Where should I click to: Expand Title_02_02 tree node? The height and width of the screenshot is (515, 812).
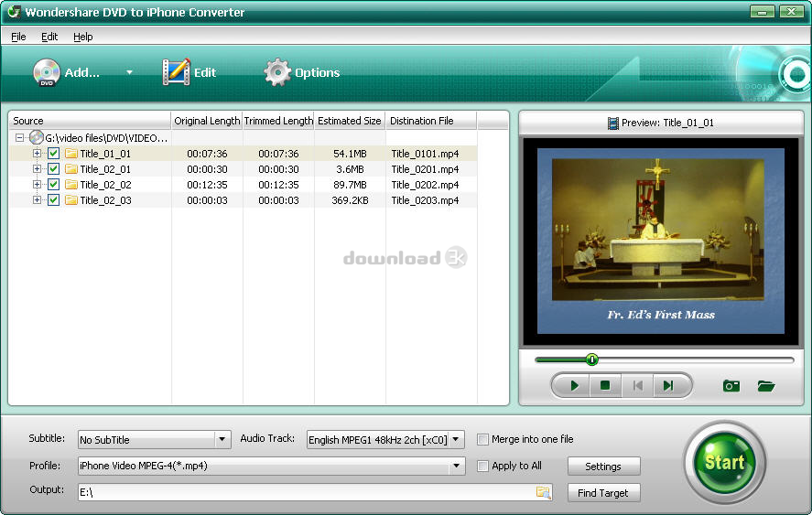[37, 184]
